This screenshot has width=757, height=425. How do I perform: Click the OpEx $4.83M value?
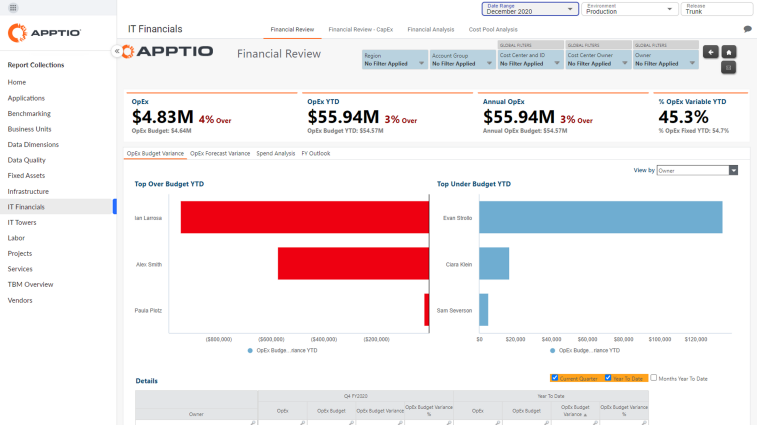[x=163, y=117]
